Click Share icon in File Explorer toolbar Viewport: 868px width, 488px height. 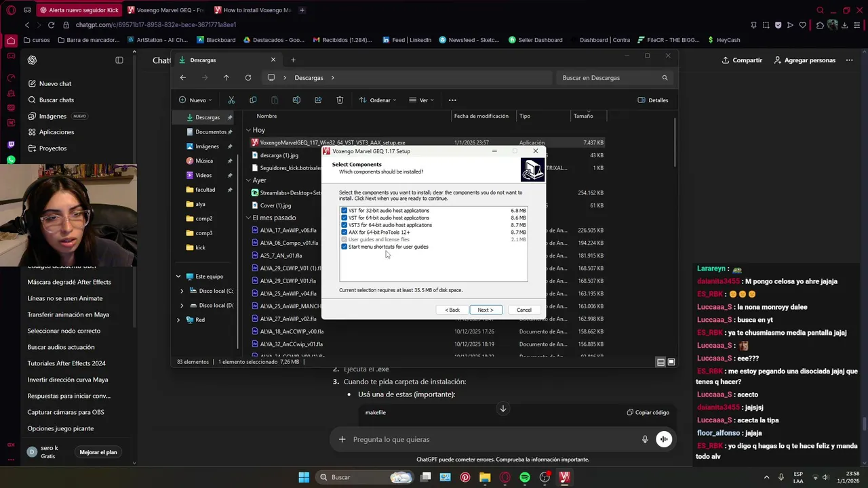point(318,100)
